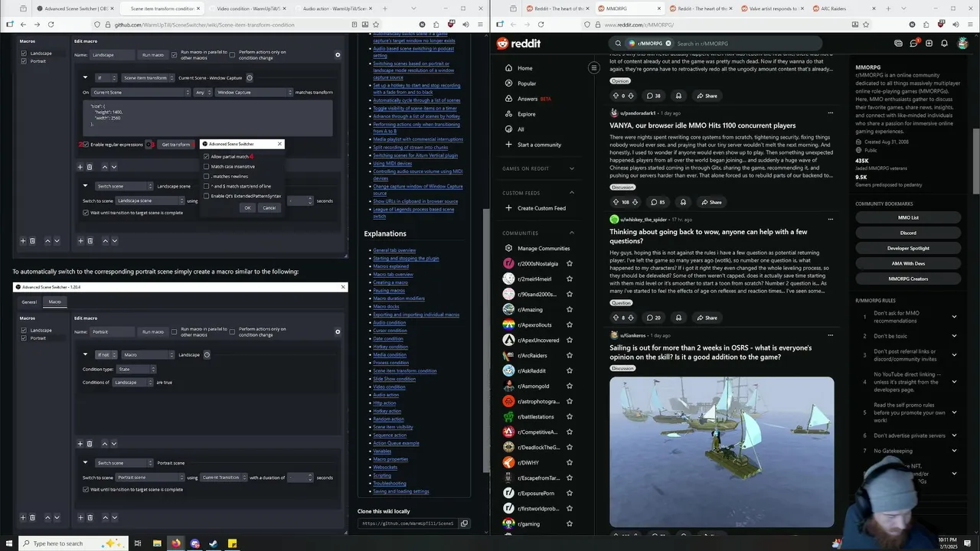Expand the No Gatekeeping rule

coord(954,451)
